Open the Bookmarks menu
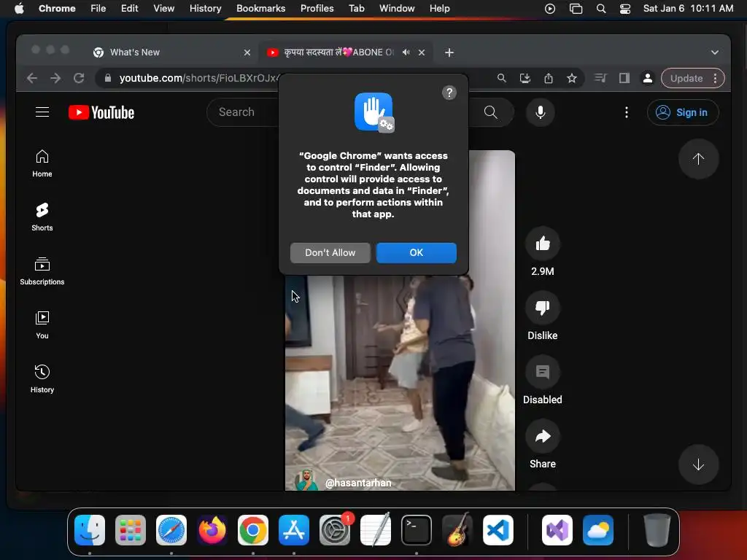The height and width of the screenshot is (560, 747). pyautogui.click(x=261, y=9)
